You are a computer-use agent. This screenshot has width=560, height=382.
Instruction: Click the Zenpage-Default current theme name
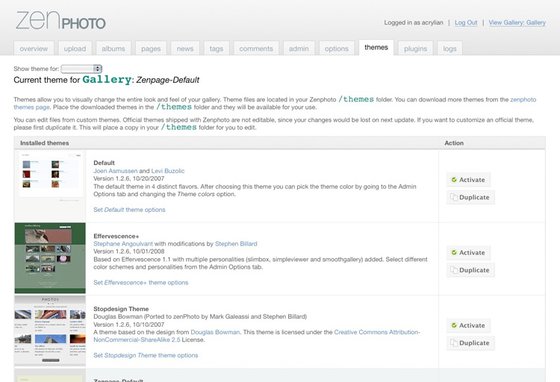168,80
